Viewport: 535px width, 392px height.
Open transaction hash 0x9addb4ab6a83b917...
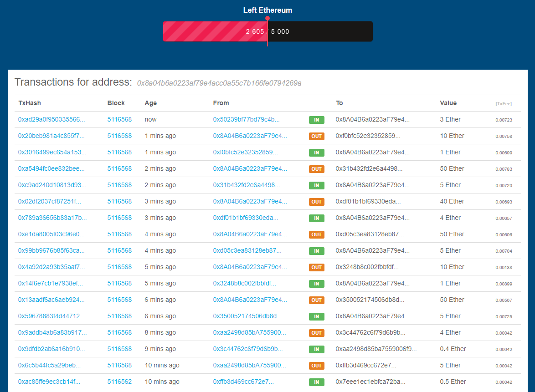pos(52,332)
